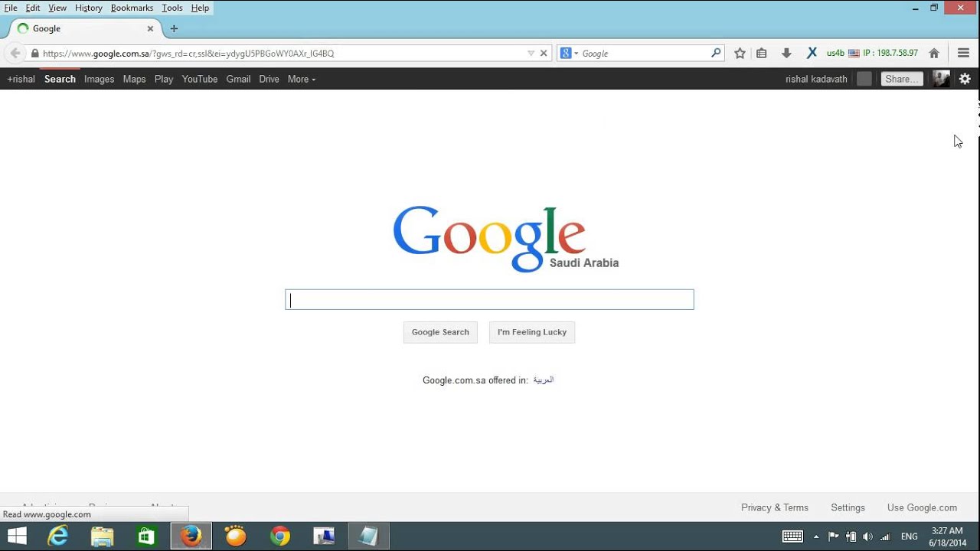980x551 pixels.
Task: Open the View menu
Action: coord(57,8)
